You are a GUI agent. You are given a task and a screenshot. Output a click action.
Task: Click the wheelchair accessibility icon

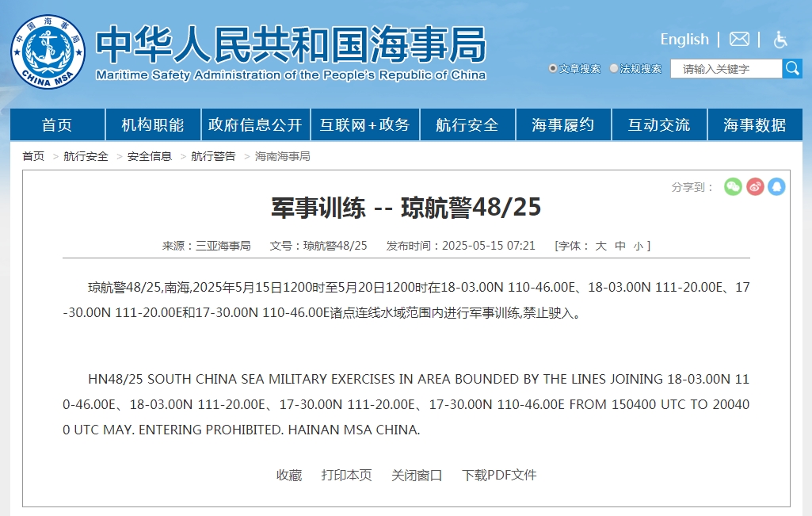(x=780, y=40)
